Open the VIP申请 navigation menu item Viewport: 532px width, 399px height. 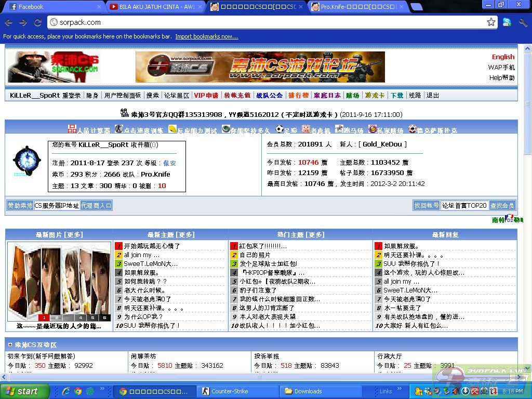[x=206, y=96]
